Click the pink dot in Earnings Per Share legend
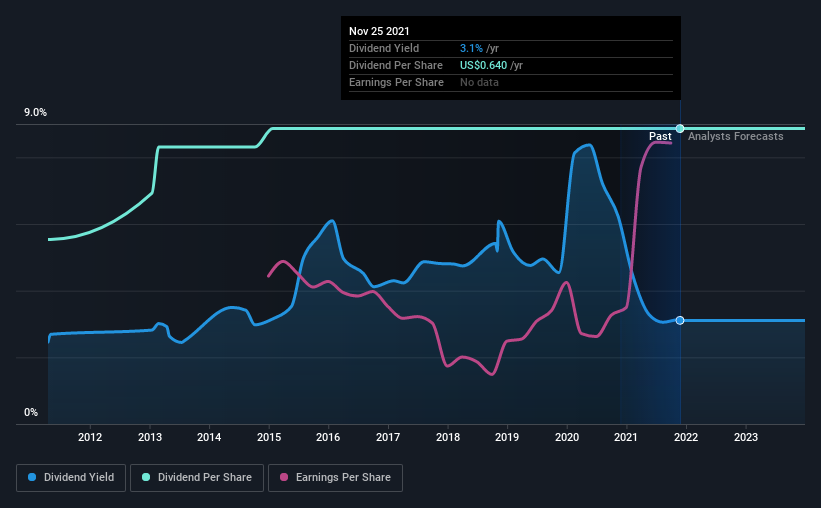821x508 pixels. click(x=284, y=477)
